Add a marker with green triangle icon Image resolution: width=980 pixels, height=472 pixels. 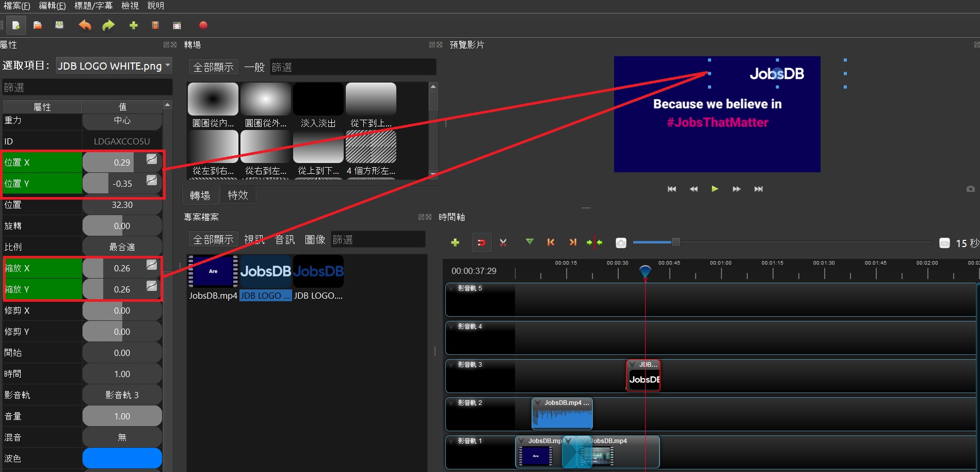click(529, 241)
